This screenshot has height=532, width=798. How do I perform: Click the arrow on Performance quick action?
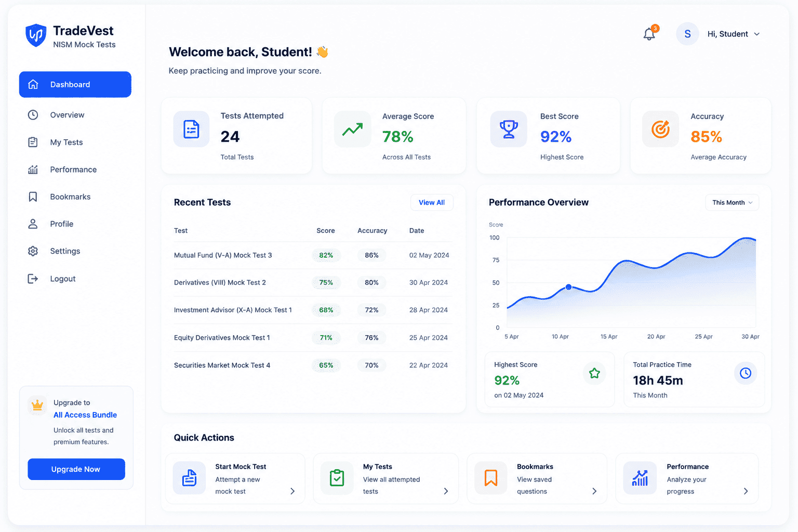coord(746,491)
